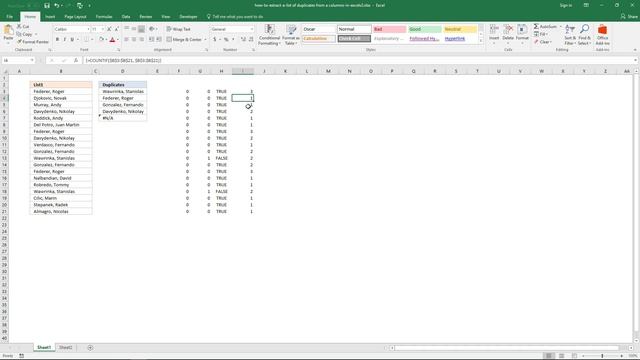640x360 pixels.
Task: Toggle Merge & Center
Action: 184,40
